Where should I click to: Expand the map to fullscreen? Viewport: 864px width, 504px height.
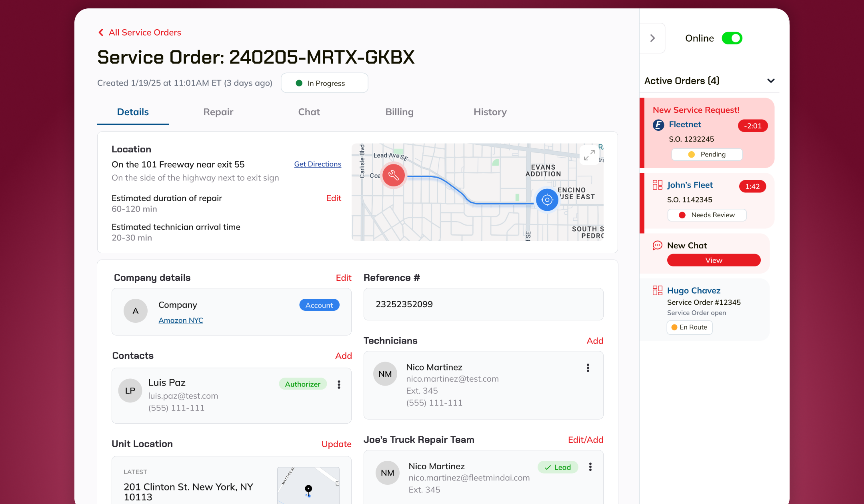coord(589,155)
